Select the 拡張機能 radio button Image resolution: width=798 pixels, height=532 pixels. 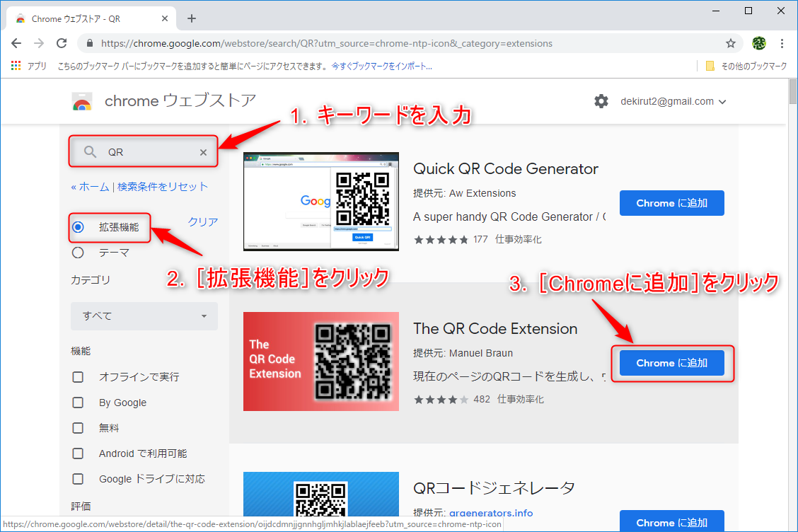point(78,228)
